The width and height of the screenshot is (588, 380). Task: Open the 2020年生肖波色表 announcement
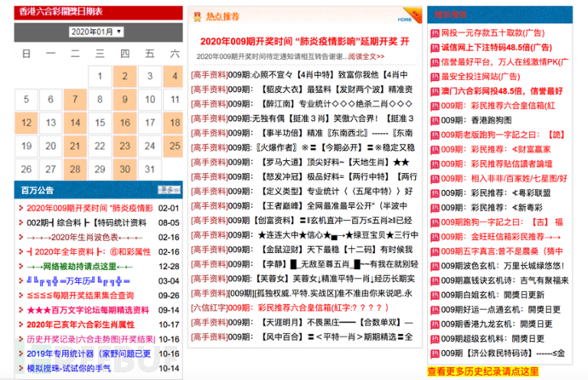84,238
